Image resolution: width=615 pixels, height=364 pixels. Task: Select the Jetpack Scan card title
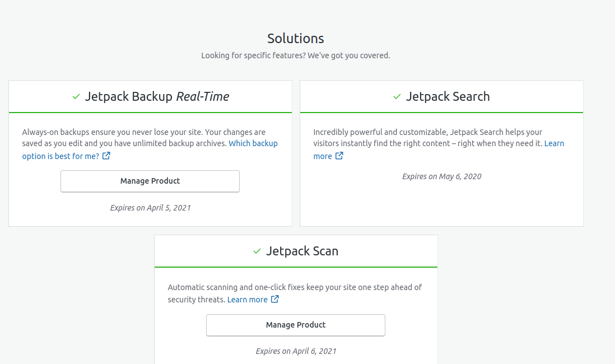pyautogui.click(x=302, y=251)
